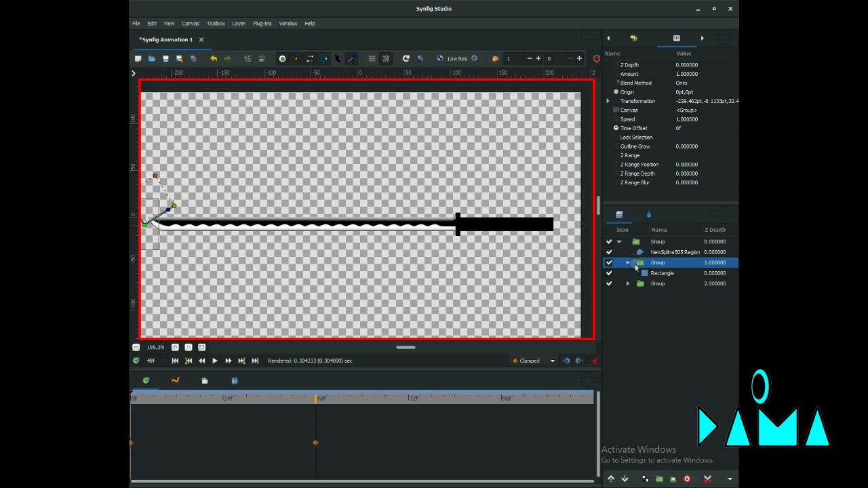The height and width of the screenshot is (488, 868).
Task: Save the document with the floppy icon
Action: click(165, 59)
